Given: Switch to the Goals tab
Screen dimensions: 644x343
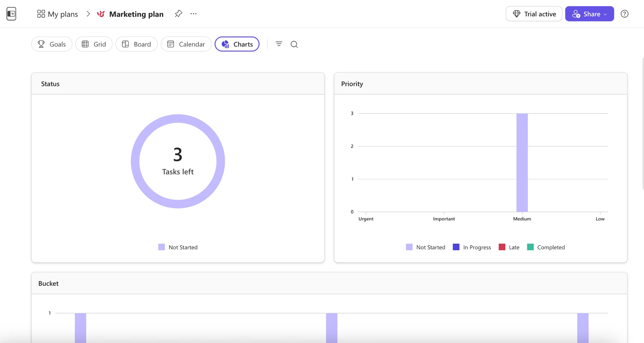Looking at the screenshot, I should tap(52, 44).
